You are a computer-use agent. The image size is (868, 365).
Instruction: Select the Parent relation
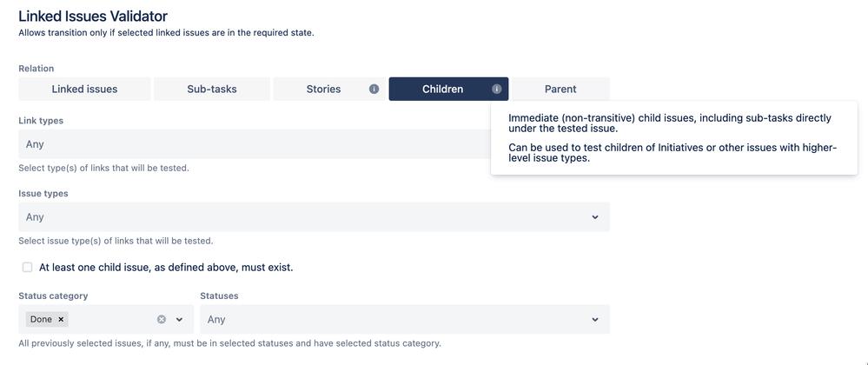[560, 89]
